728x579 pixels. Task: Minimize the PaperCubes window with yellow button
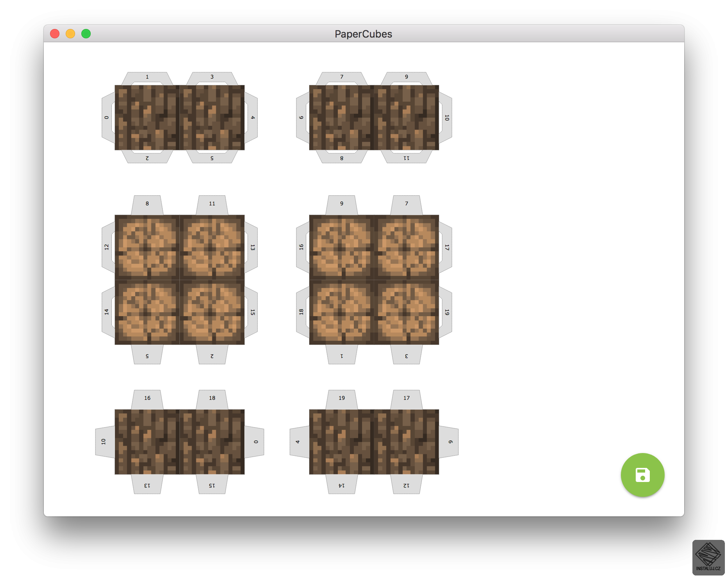click(x=70, y=34)
